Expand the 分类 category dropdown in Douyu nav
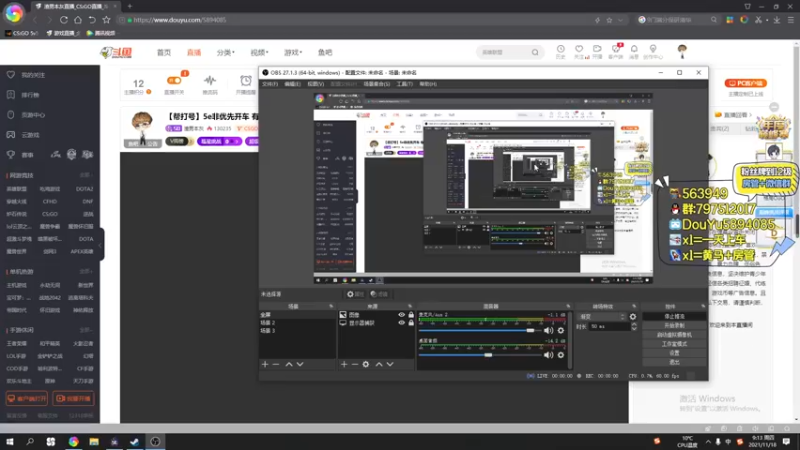 click(x=226, y=53)
